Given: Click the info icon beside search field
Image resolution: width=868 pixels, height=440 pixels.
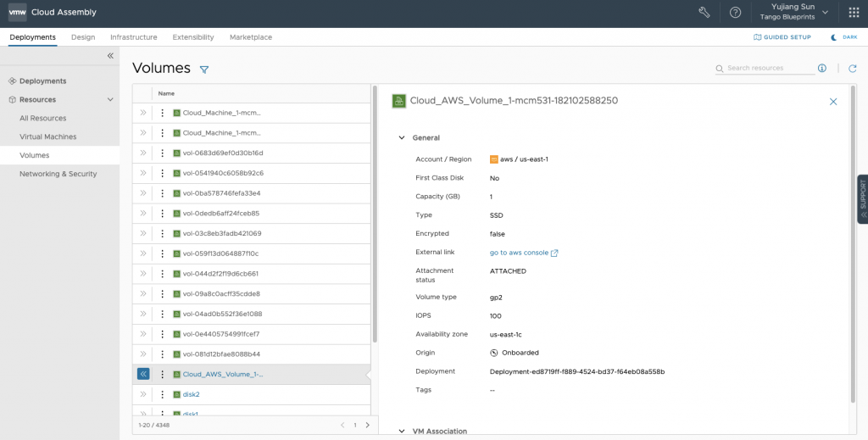Looking at the screenshot, I should pos(821,68).
